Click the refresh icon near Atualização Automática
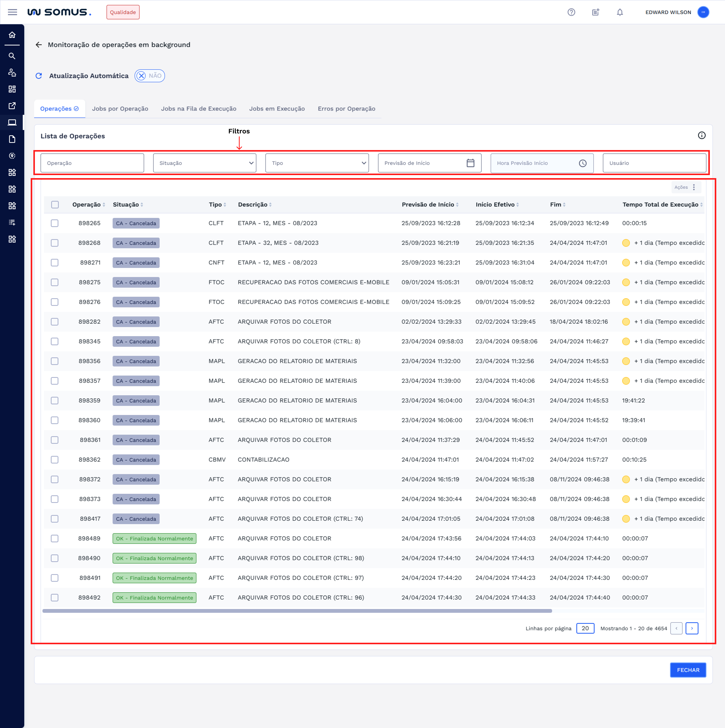Viewport: 725px width, 728px height. (x=38, y=76)
